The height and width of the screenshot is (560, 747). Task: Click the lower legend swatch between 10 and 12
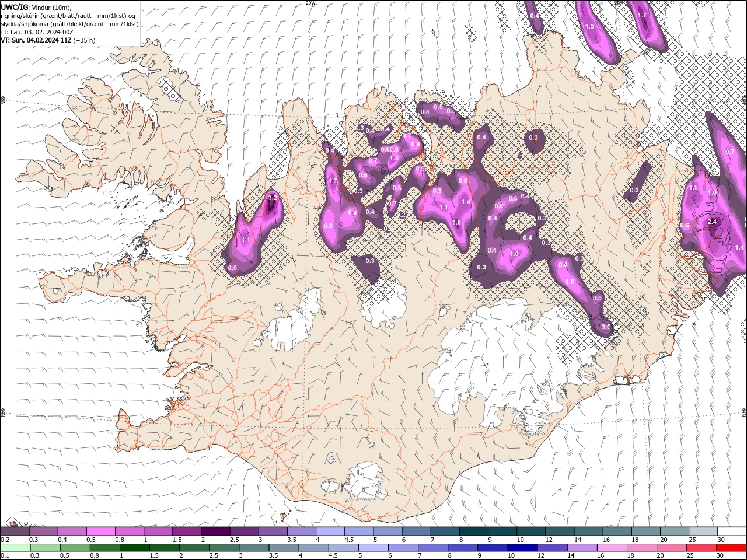click(x=522, y=548)
